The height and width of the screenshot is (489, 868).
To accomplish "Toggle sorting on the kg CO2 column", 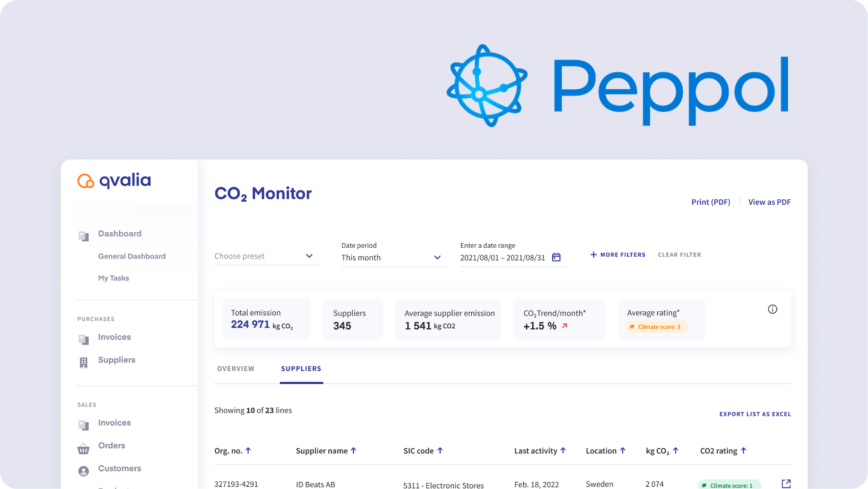I will tap(675, 451).
